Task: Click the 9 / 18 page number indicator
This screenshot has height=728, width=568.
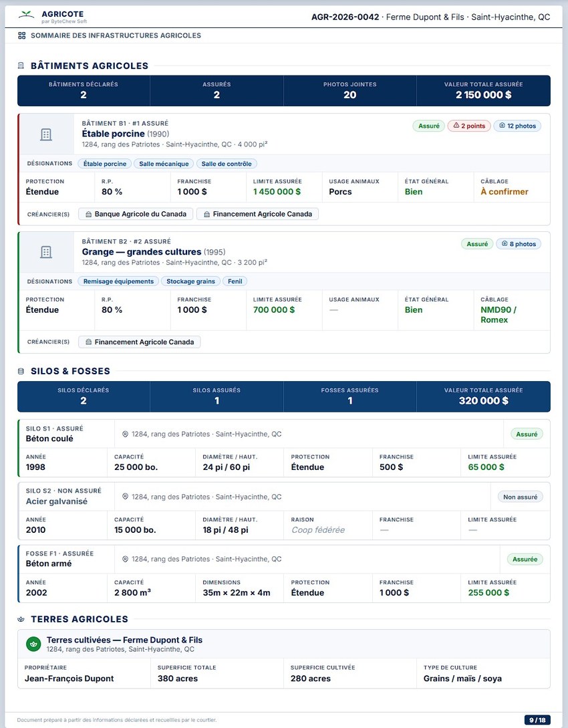Action: pos(537,720)
